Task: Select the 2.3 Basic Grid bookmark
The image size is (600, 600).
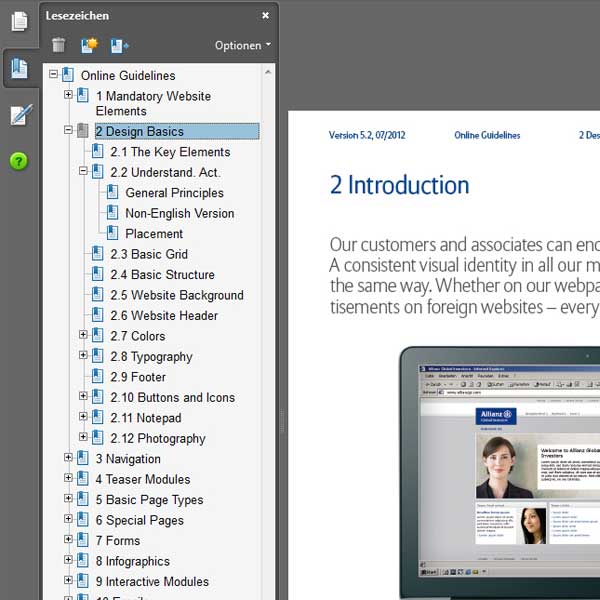Action: coord(149,254)
